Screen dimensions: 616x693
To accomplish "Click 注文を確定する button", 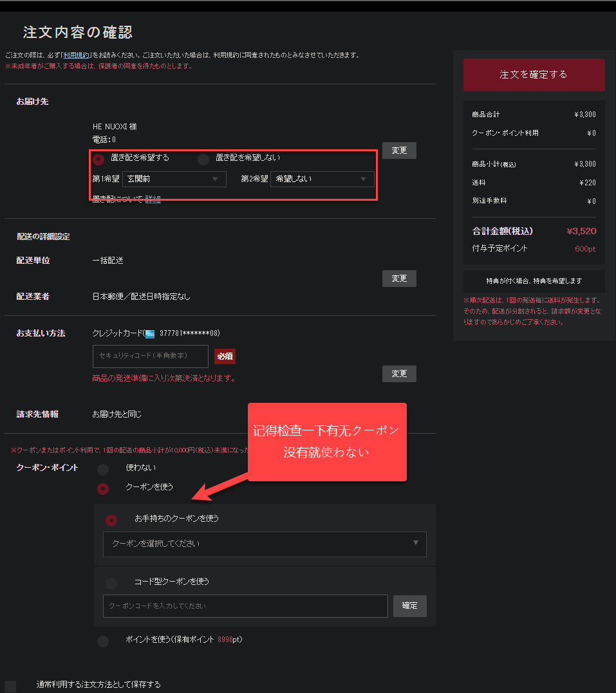I will (x=534, y=75).
